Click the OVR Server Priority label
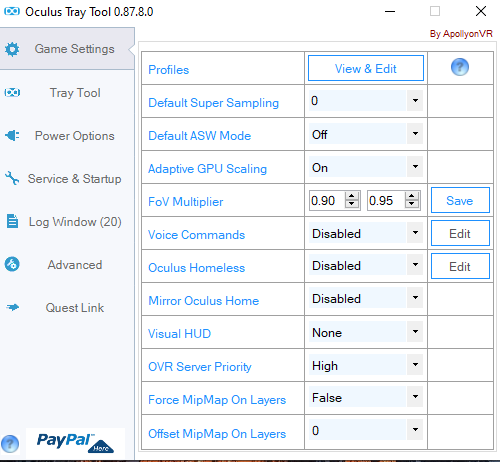Viewport: 500px width, 462px height. [x=200, y=367]
